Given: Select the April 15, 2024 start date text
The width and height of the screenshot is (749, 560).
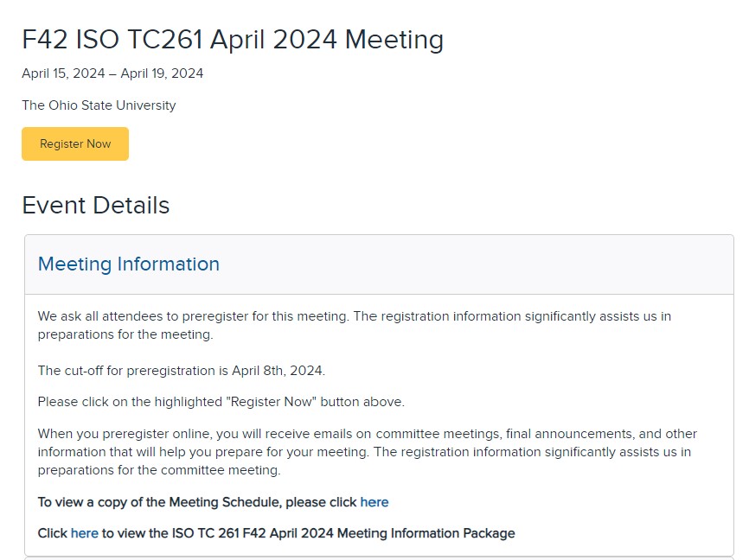Looking at the screenshot, I should click(63, 73).
